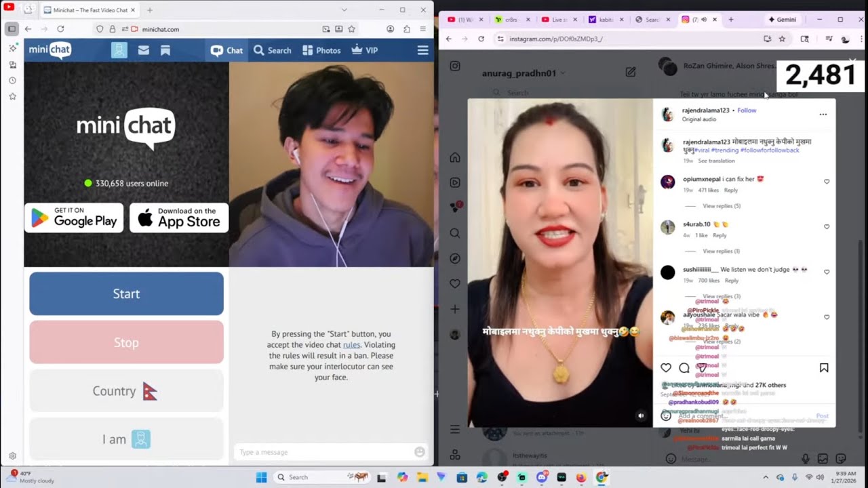Open Instagram Notifications heart in the sidebar
Screen dimensions: 868x488
tap(455, 283)
